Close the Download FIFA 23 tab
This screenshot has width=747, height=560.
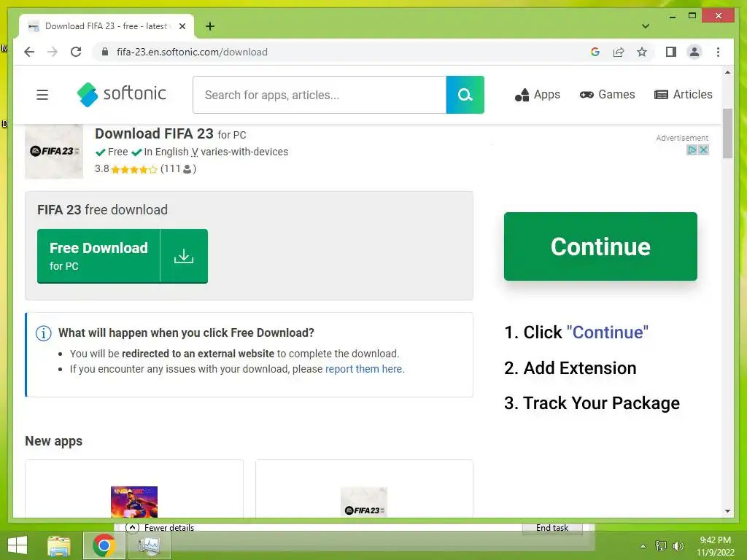coord(182,26)
